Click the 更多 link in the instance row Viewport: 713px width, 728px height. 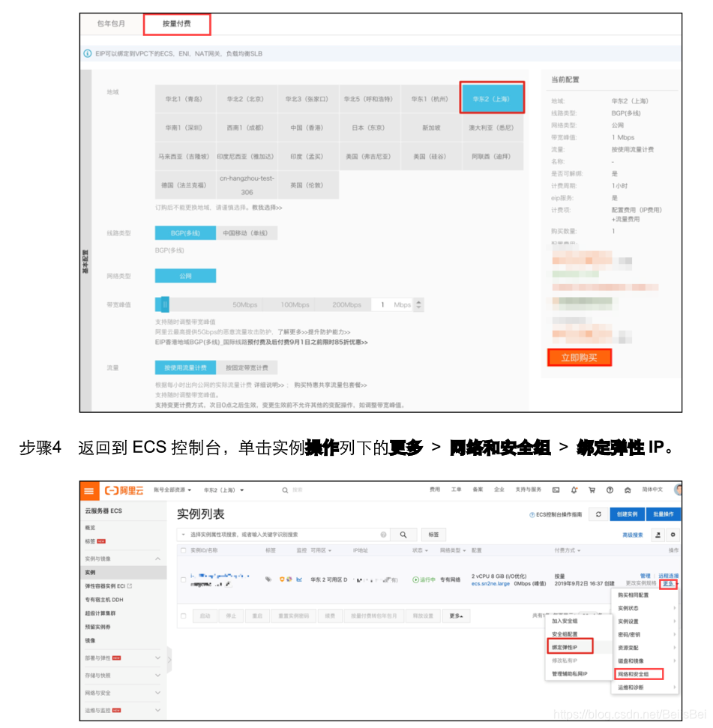[x=668, y=583]
